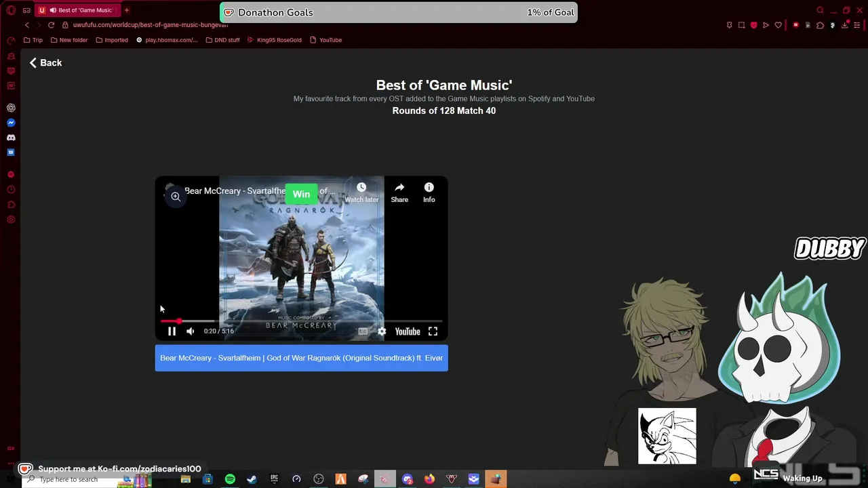The image size is (868, 488).
Task: Open the New folder bookmark
Action: pyautogui.click(x=68, y=40)
